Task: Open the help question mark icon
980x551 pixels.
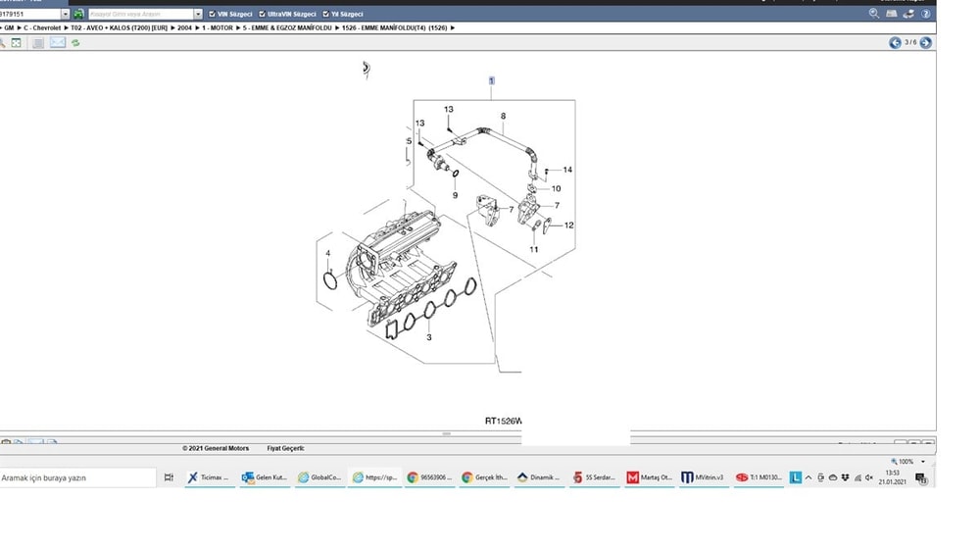Action: (x=926, y=13)
